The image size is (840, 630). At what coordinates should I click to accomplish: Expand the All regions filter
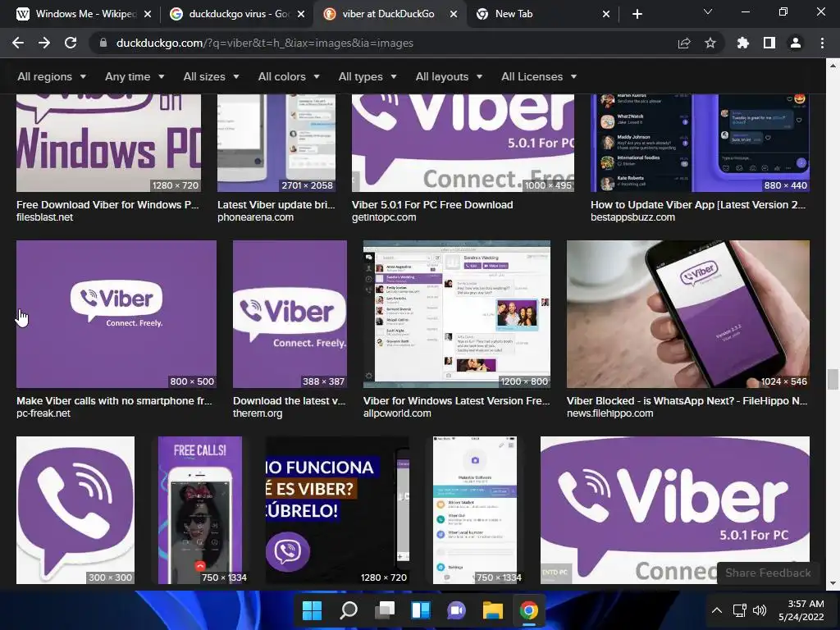tap(52, 76)
